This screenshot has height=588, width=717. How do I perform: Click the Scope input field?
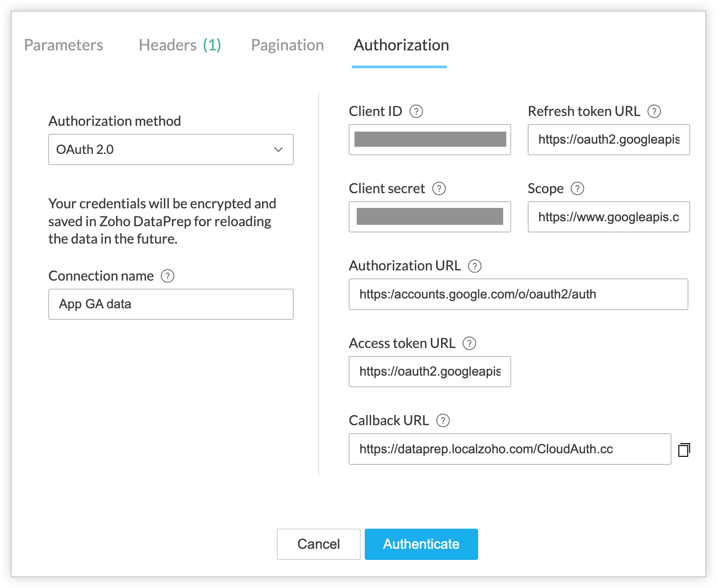609,217
